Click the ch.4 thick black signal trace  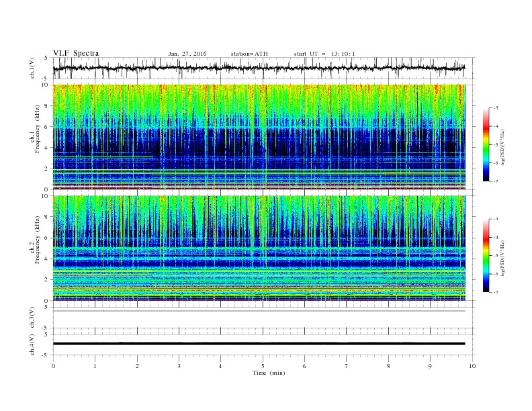click(259, 344)
